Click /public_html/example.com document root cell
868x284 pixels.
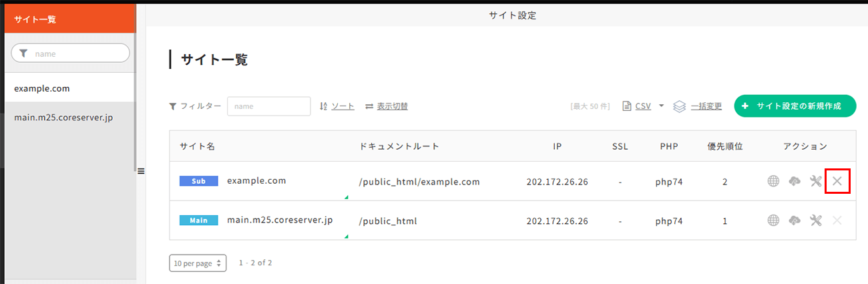click(419, 182)
